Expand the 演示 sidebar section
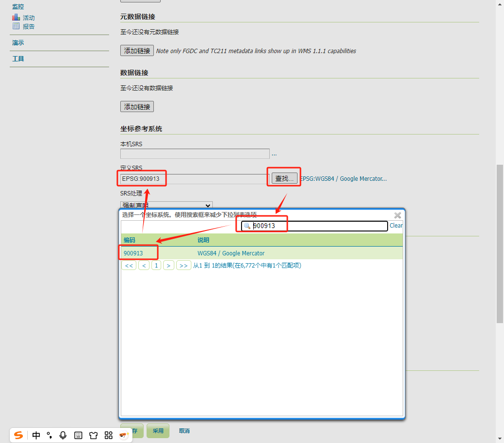This screenshot has width=504, height=443. tap(18, 42)
